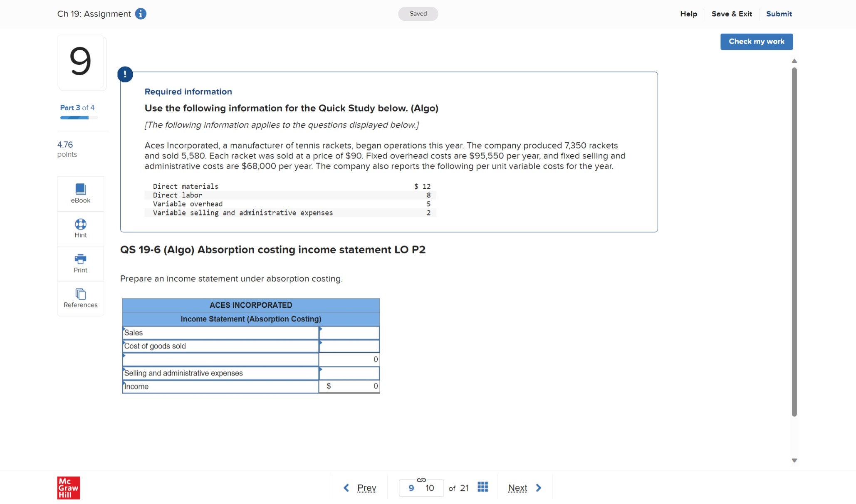The width and height of the screenshot is (856, 504).
Task: Click the McGraw Hill logo
Action: pos(69,487)
